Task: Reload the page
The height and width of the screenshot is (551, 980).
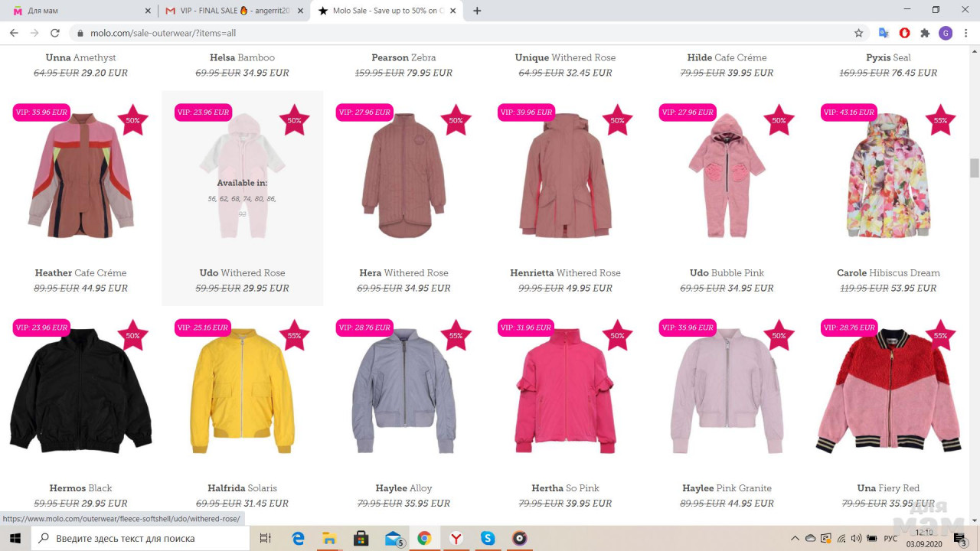Action: coord(54,33)
